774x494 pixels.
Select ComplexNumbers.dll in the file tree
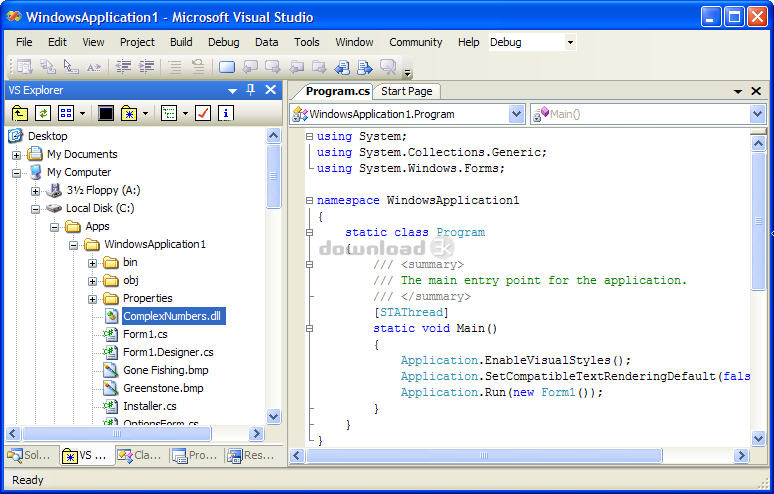(172, 316)
